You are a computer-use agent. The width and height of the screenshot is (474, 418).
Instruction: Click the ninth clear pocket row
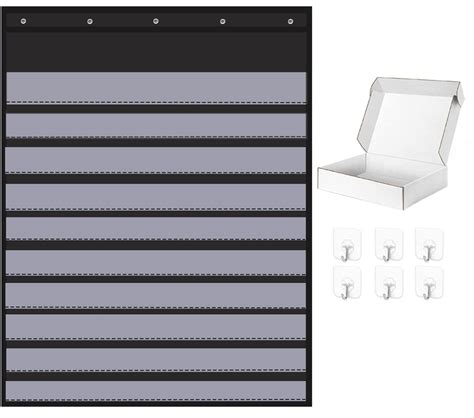156,360
